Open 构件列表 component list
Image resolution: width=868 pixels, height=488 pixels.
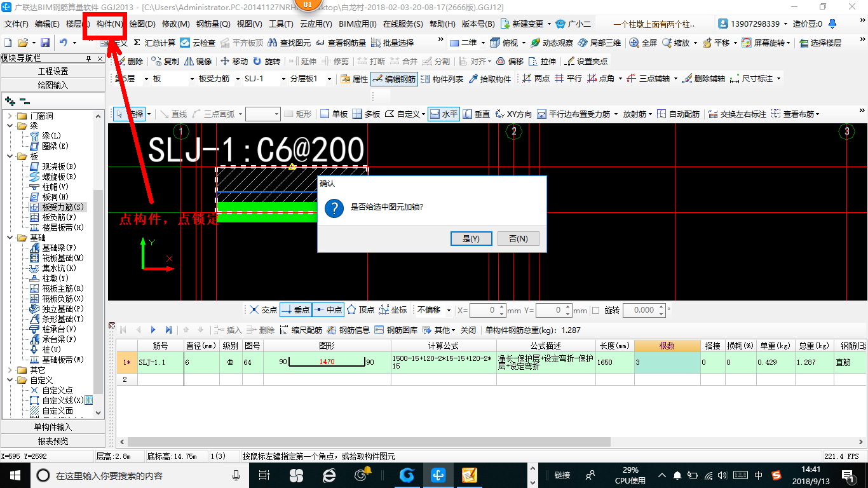tap(442, 79)
